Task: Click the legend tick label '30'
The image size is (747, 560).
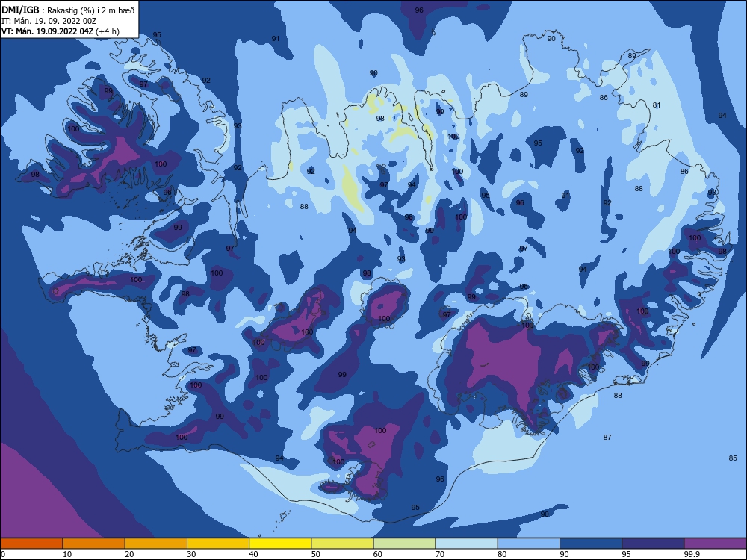Action: 191,554
